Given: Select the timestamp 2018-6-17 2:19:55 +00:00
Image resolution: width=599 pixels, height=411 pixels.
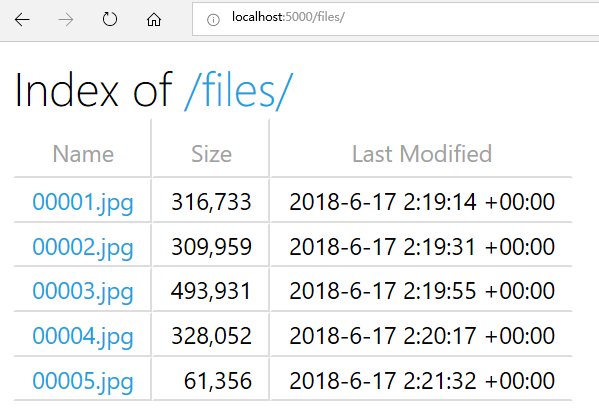Looking at the screenshot, I should (422, 291).
